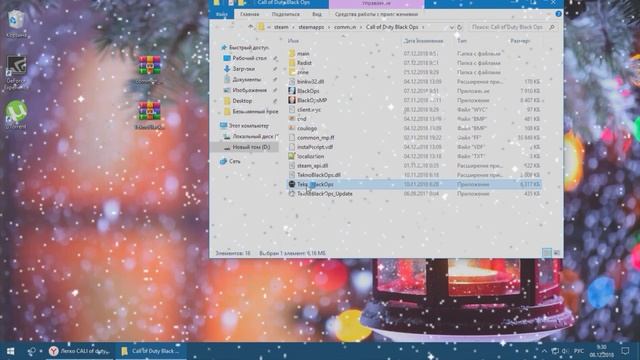Go up one folder level arrow
Viewport: 640px width, 360px height.
click(x=251, y=27)
